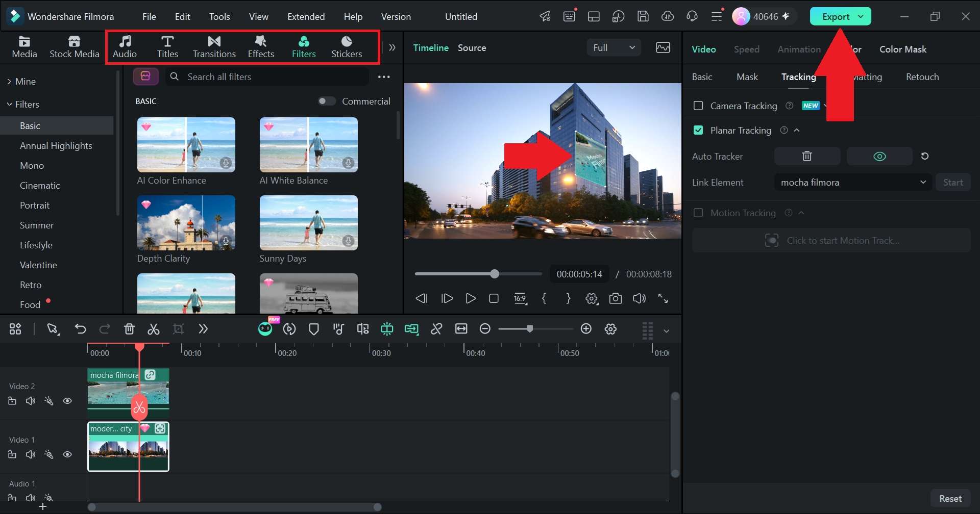Click to start Motion Track button
Viewport: 980px width, 514px height.
click(831, 241)
